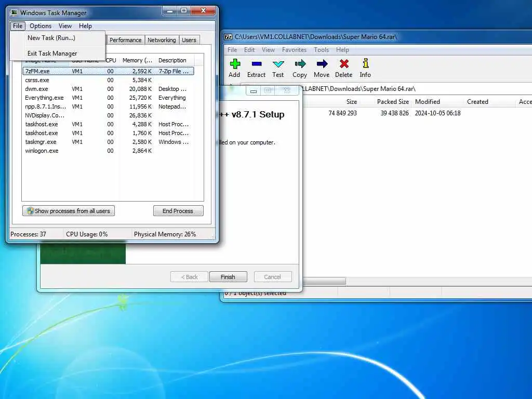The width and height of the screenshot is (532, 399).
Task: Click the 39 438 826 packed size value
Action: click(394, 113)
